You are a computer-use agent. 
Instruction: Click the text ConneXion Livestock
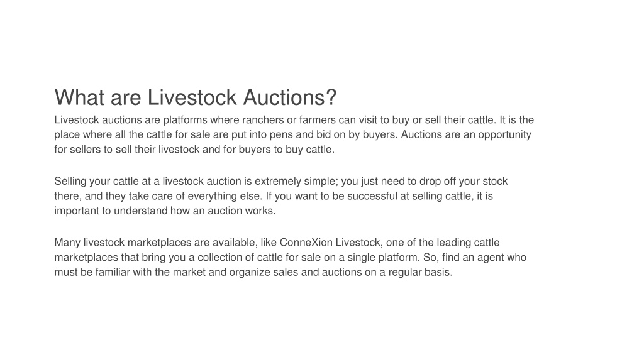pos(330,243)
